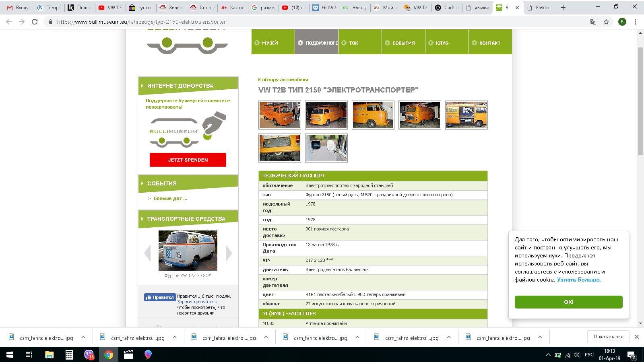The width and height of the screenshot is (644, 362).
Task: Open the МУЗЕЙ navigation menu item
Action: (270, 43)
